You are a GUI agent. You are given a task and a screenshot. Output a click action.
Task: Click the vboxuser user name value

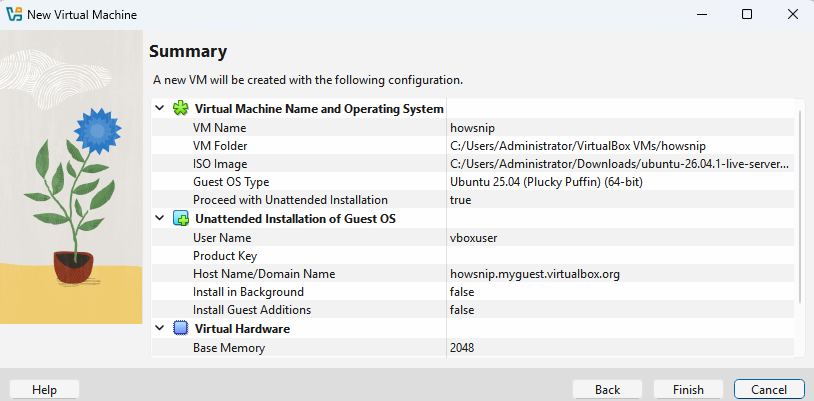[473, 238]
